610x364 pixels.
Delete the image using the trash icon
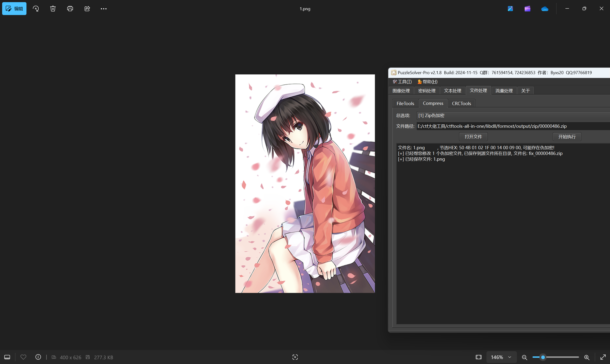click(x=53, y=9)
